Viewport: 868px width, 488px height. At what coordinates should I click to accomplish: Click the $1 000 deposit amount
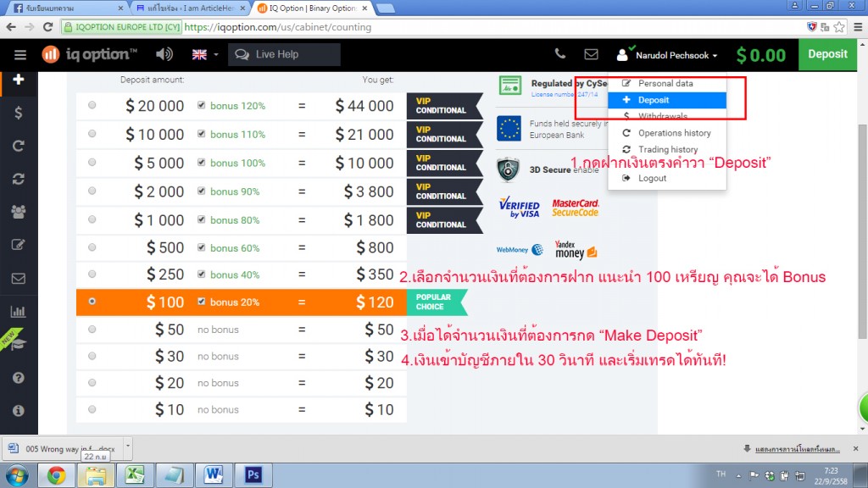tap(159, 219)
